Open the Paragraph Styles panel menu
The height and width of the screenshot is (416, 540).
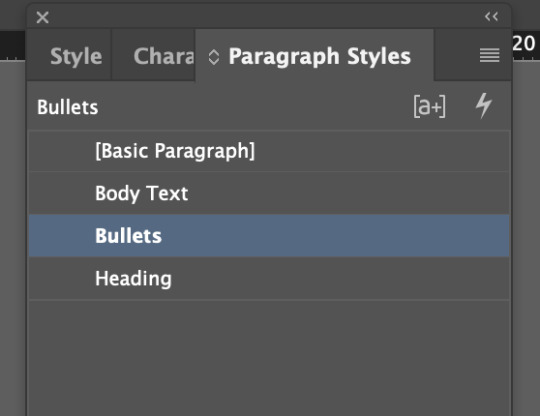click(489, 55)
